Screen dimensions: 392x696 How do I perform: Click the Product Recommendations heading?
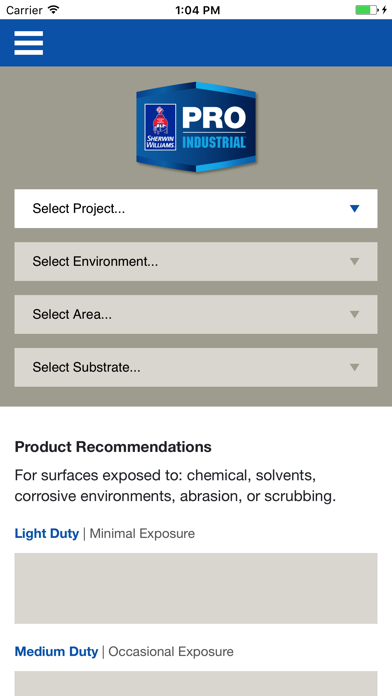coord(113,447)
